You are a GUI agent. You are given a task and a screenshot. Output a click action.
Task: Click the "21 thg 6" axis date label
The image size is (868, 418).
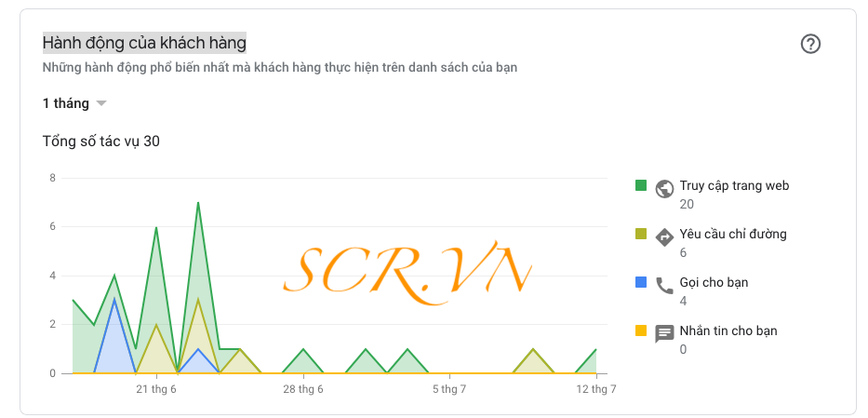point(156,389)
